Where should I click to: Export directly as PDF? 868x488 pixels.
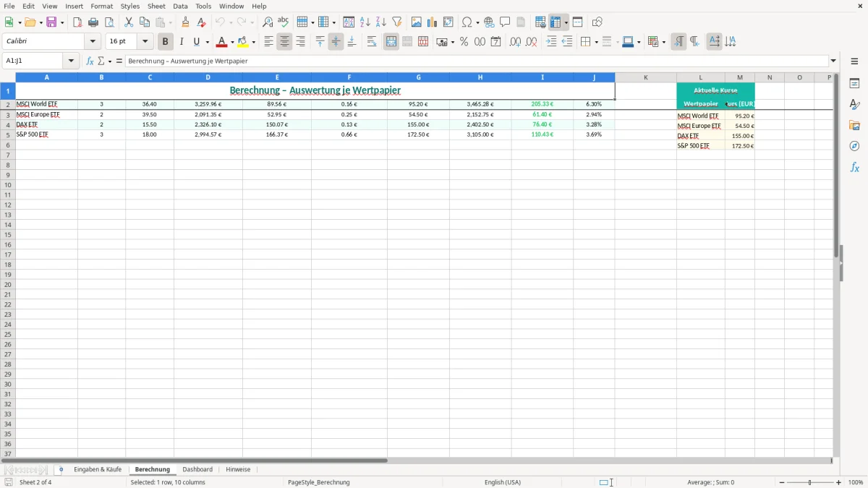point(77,22)
